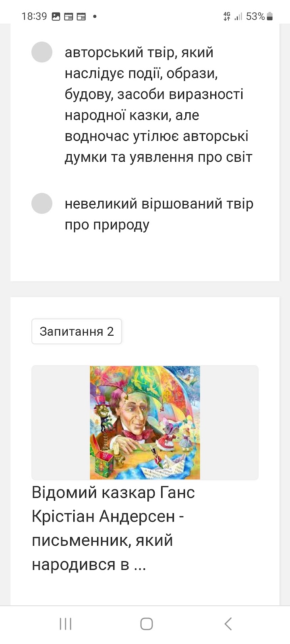
Task: Tap the second calendar notification icon
Action: coord(81,17)
